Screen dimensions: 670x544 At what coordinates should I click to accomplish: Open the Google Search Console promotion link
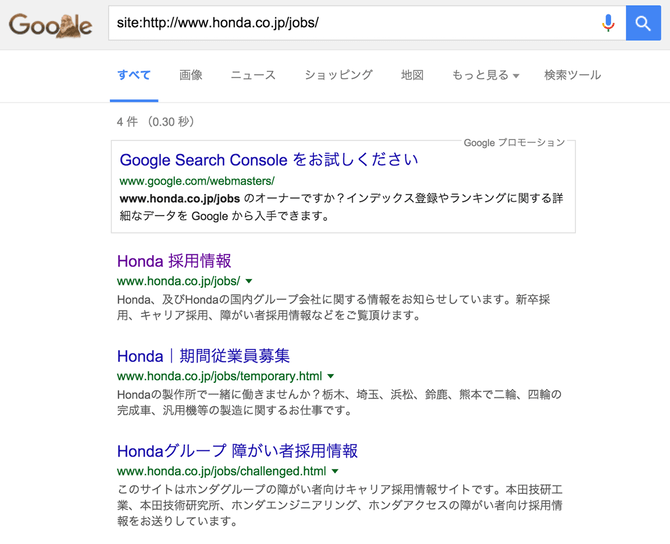coord(269,160)
